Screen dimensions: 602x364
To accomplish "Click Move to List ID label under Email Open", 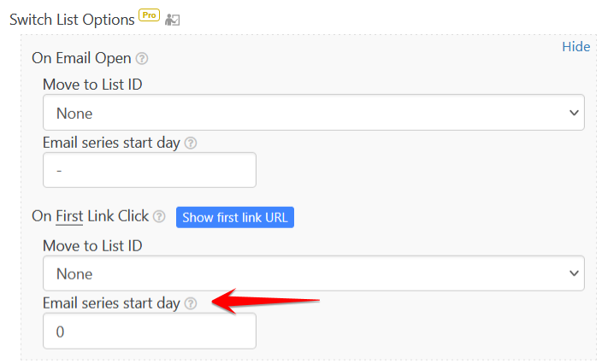I will coord(92,85).
